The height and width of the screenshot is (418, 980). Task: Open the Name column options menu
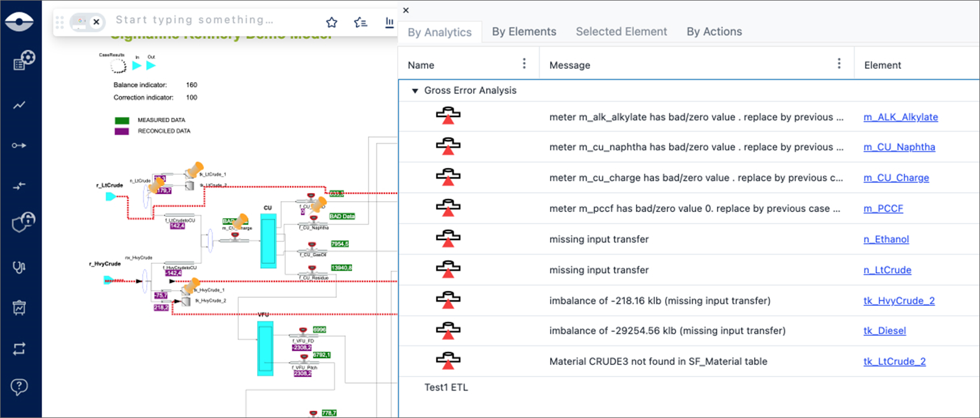pyautogui.click(x=524, y=64)
